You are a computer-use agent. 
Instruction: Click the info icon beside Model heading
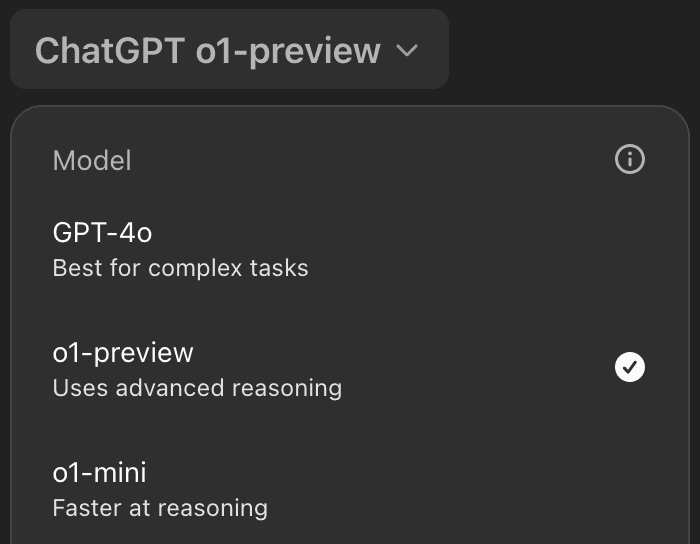pos(629,159)
